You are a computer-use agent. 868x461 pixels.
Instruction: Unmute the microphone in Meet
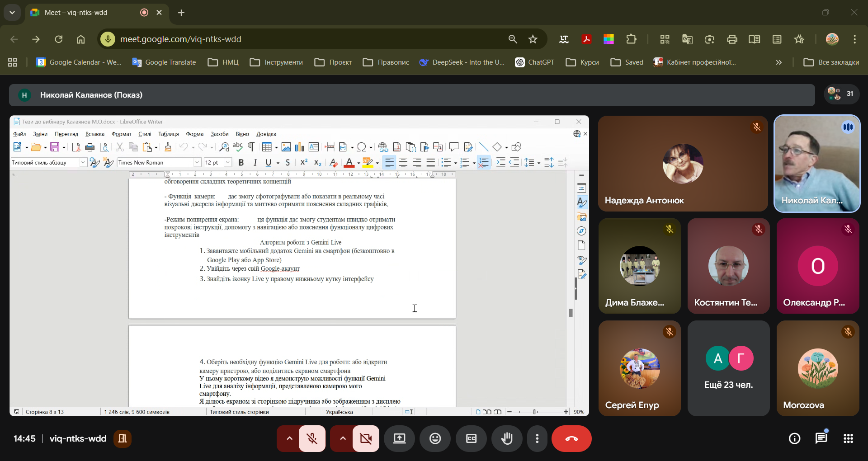[x=312, y=438]
